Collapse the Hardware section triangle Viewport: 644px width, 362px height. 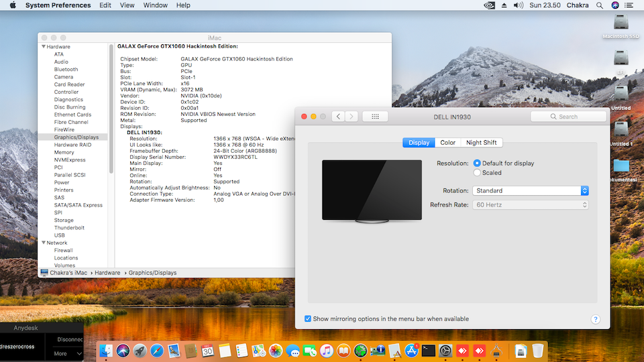[x=44, y=47]
